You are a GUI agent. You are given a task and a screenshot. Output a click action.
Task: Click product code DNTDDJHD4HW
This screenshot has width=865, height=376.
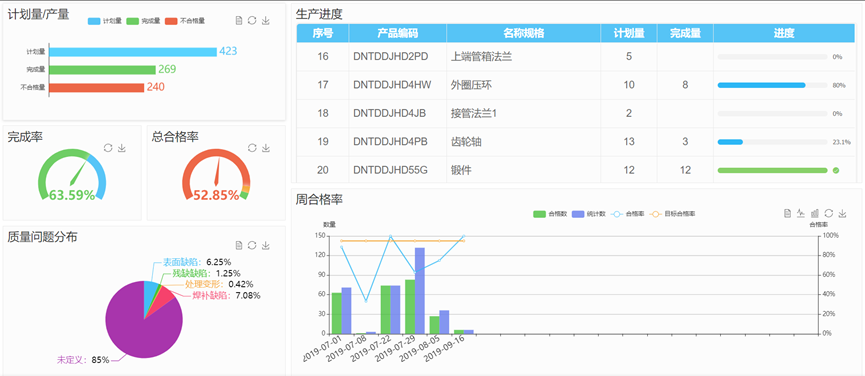pyautogui.click(x=392, y=85)
